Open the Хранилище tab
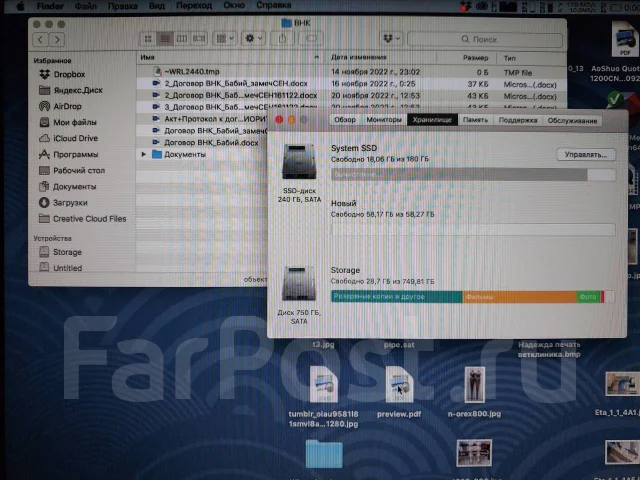The image size is (640, 480). [x=432, y=120]
